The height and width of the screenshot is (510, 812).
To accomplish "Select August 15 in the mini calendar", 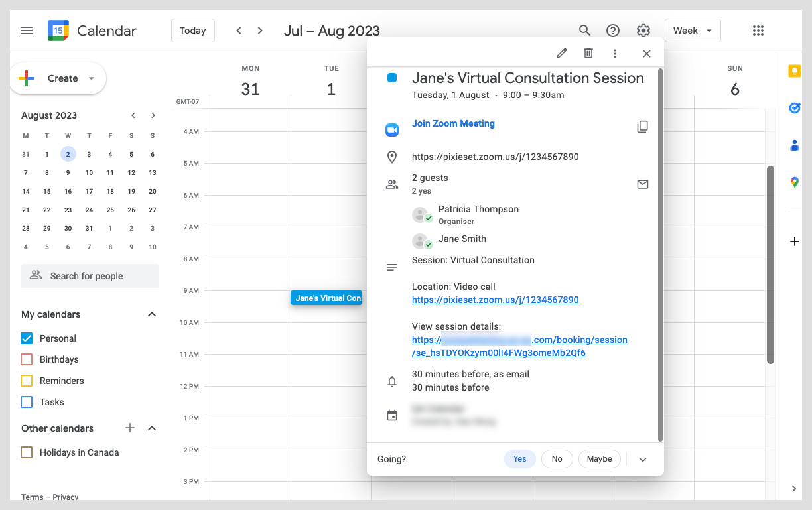I will pos(46,191).
